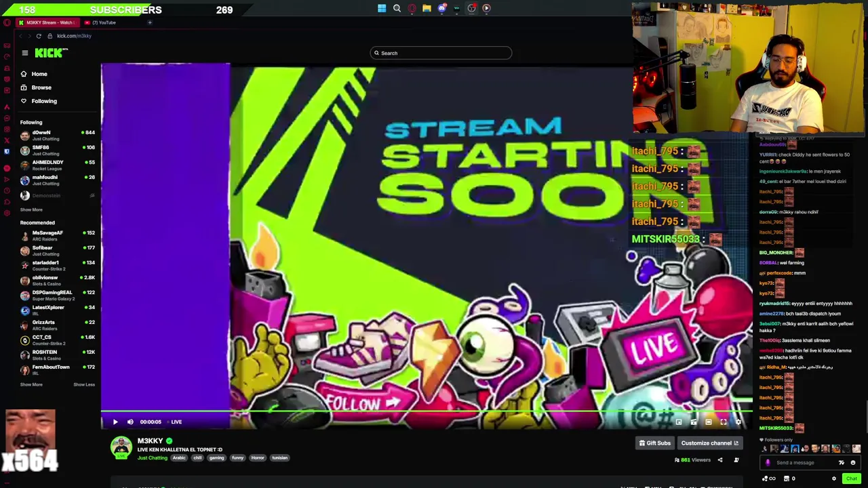The height and width of the screenshot is (488, 868).
Task: Play the stream video
Action: pyautogui.click(x=115, y=422)
